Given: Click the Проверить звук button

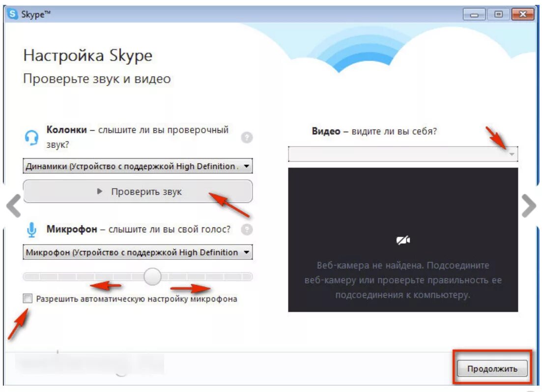Looking at the screenshot, I should click(x=138, y=191).
